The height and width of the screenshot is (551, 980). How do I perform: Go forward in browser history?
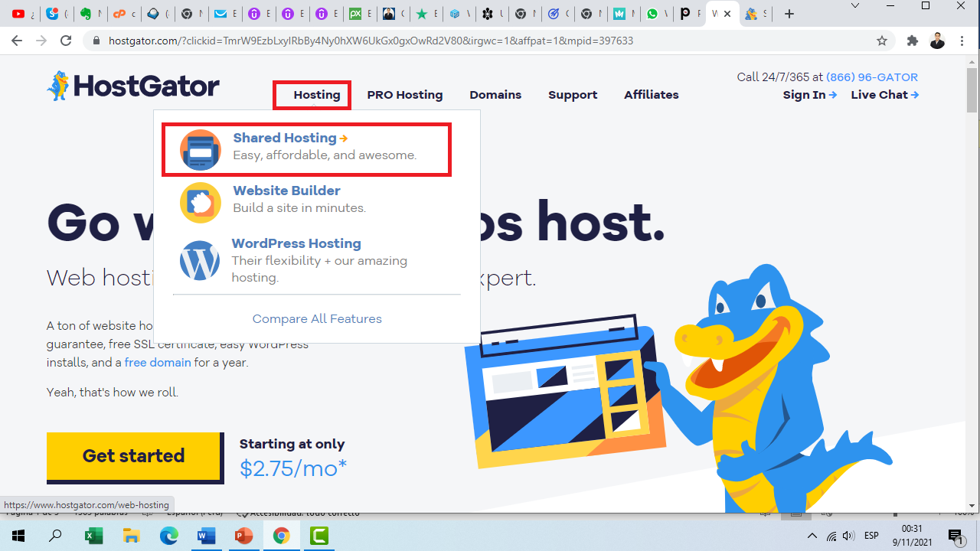pyautogui.click(x=41, y=41)
